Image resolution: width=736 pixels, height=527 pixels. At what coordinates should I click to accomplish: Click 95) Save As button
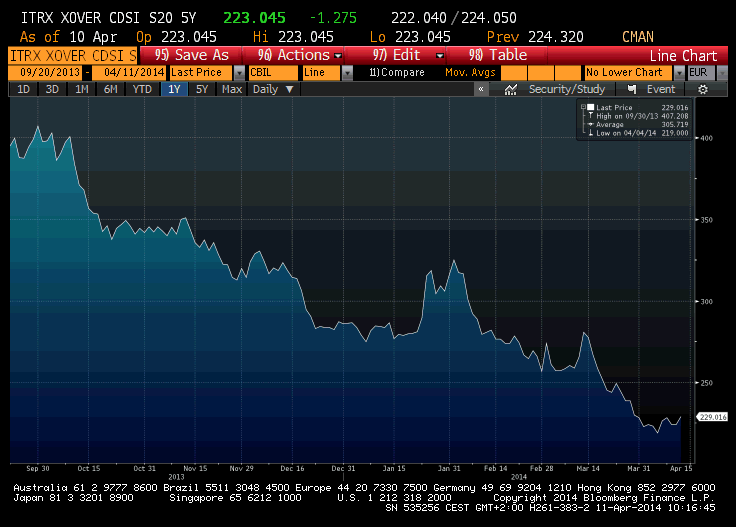pos(191,55)
